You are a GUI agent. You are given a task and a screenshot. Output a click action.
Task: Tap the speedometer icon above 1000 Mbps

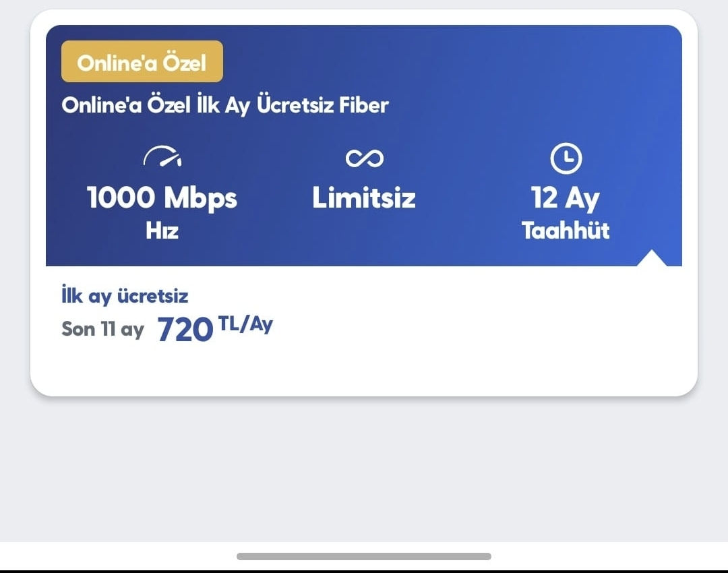tap(162, 158)
